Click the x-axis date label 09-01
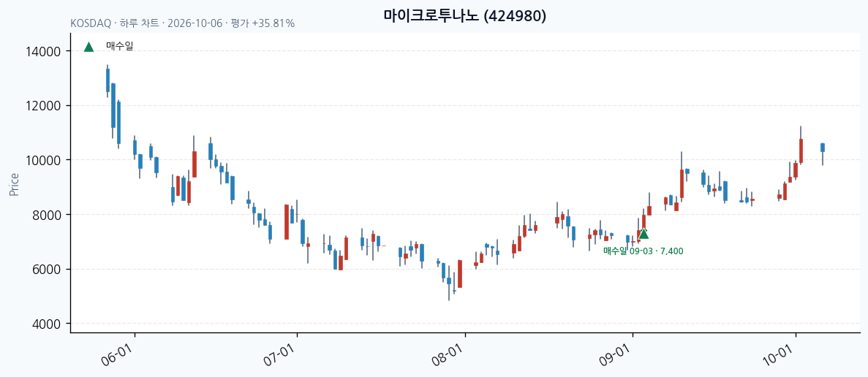 (x=616, y=354)
